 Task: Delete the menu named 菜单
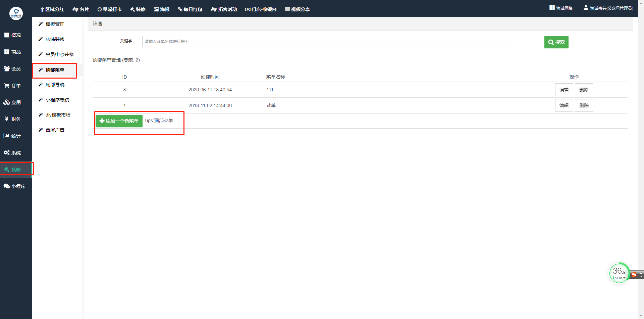pos(584,105)
